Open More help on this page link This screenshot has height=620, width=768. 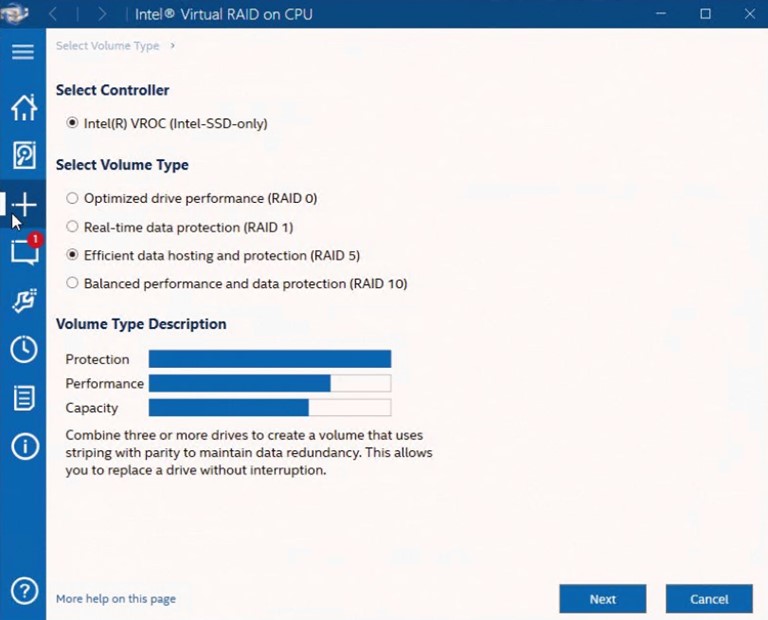116,598
